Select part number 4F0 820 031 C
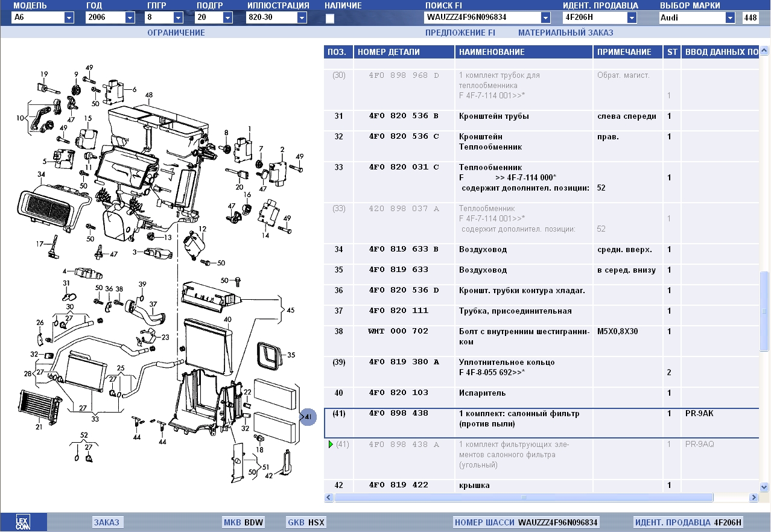Viewport: 771px width, 532px height. 404,168
